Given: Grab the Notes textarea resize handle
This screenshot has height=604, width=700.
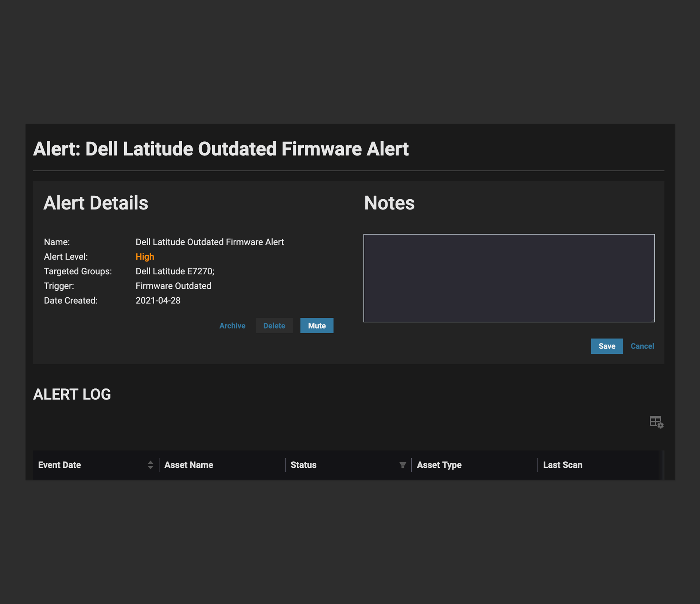Looking at the screenshot, I should coord(652,320).
